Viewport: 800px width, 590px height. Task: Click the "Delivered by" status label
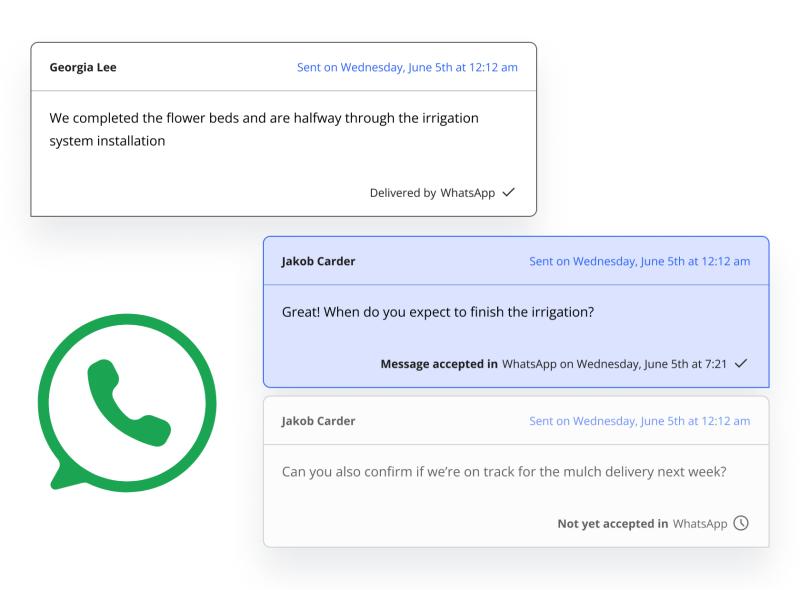[x=403, y=193]
